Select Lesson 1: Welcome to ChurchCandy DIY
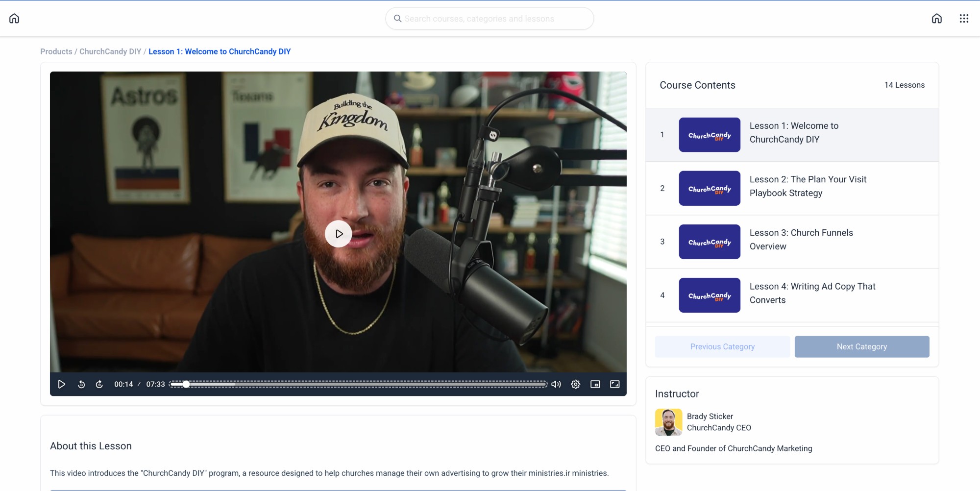This screenshot has width=980, height=491. pos(792,135)
